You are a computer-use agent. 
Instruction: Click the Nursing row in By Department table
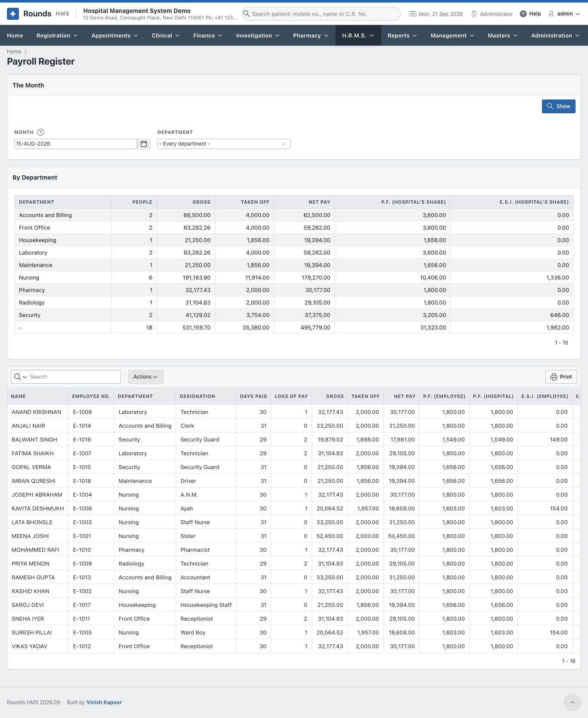294,278
